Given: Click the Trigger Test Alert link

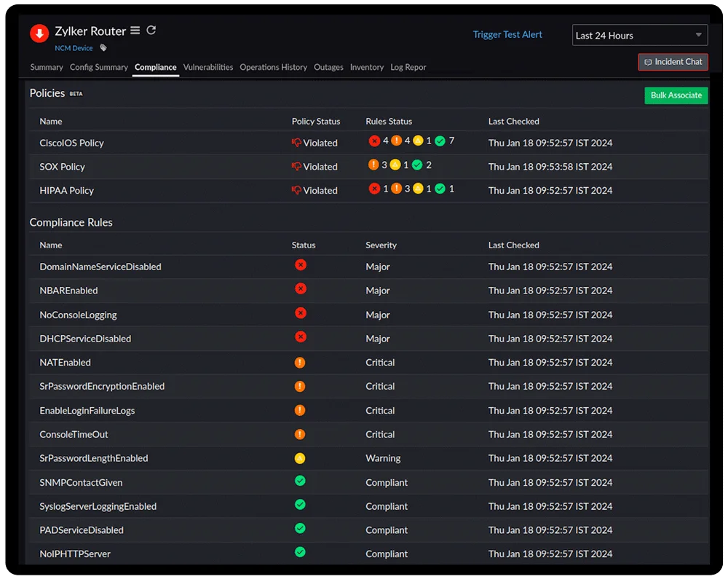Looking at the screenshot, I should coord(507,34).
